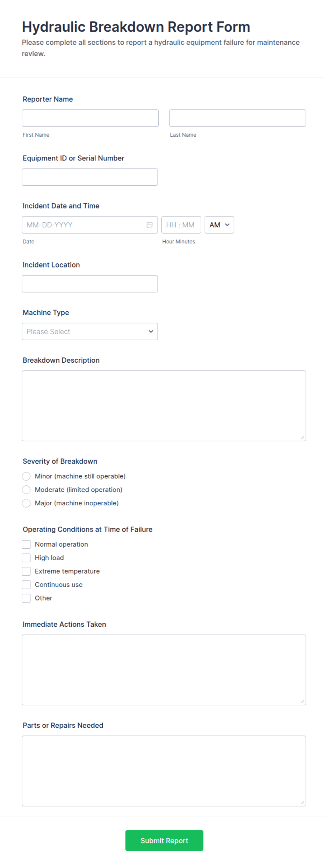This screenshot has width=325, height=868.
Task: Click the Equipment ID or Serial Number field
Action: [x=90, y=177]
